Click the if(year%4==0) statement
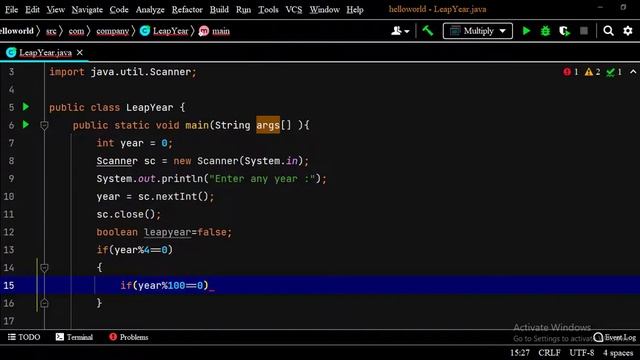The width and height of the screenshot is (640, 360). pyautogui.click(x=134, y=250)
